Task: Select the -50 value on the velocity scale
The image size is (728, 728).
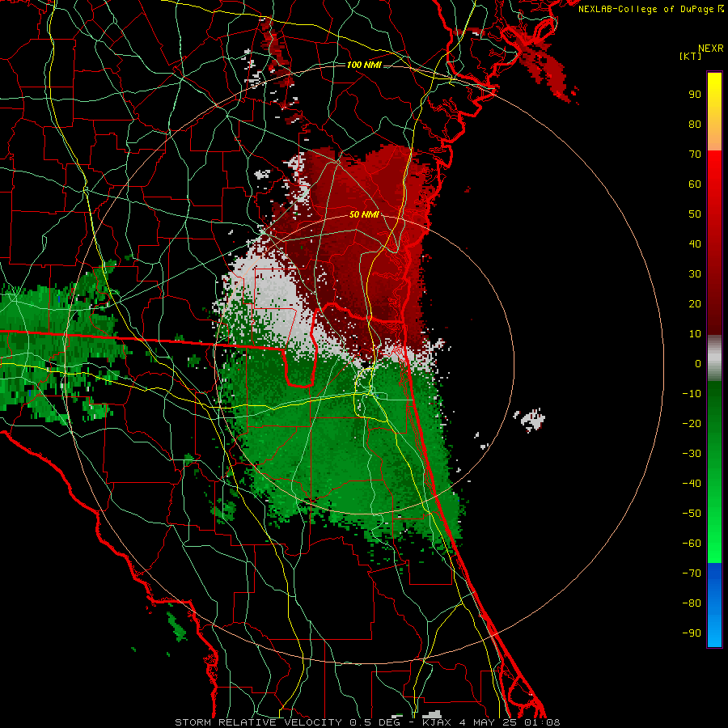Action: click(692, 514)
